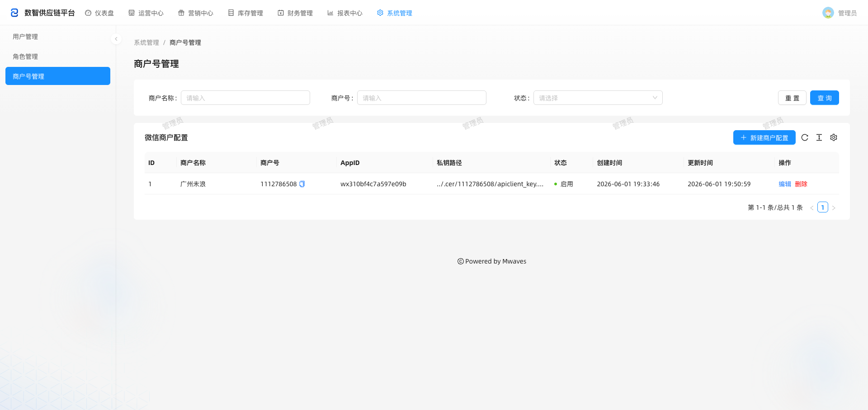This screenshot has width=868, height=410.
Task: Click 删除 link for 广州未浪
Action: click(x=801, y=184)
